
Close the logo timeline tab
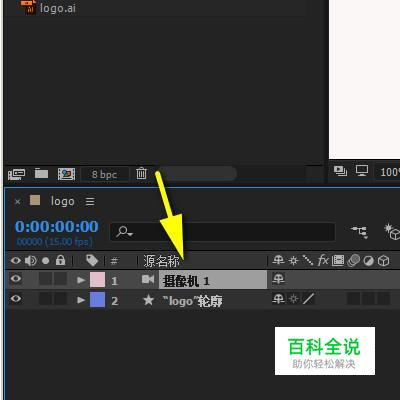[x=18, y=201]
